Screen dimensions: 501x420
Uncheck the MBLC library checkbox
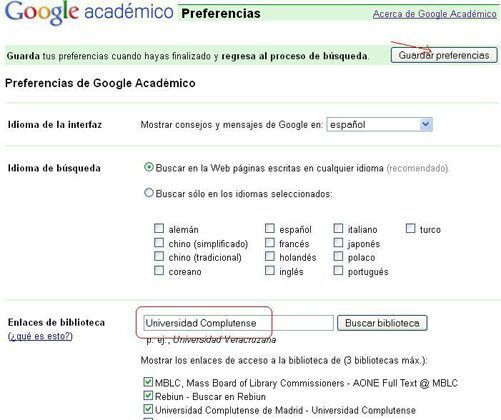click(148, 382)
